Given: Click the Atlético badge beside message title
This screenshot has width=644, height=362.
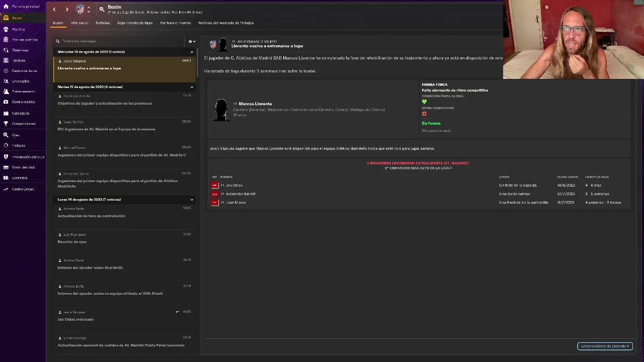Looking at the screenshot, I should point(213,44).
